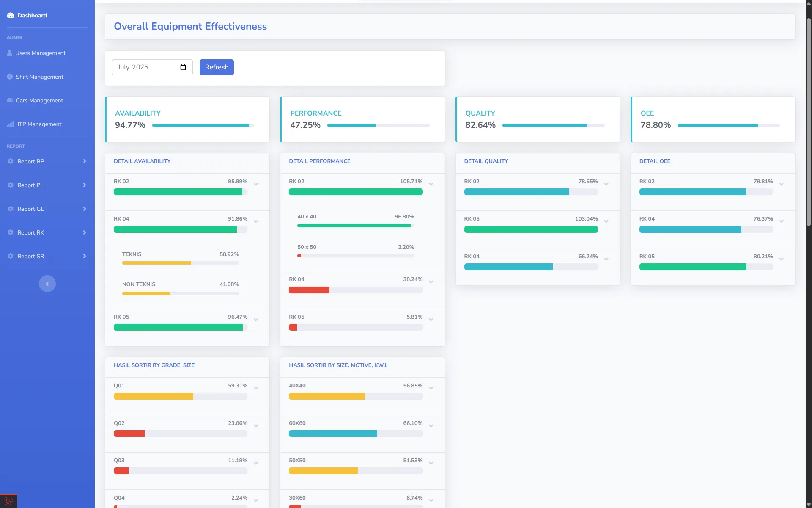The image size is (812, 508).
Task: Collapse the sidebar with the round arrow button
Action: point(47,284)
